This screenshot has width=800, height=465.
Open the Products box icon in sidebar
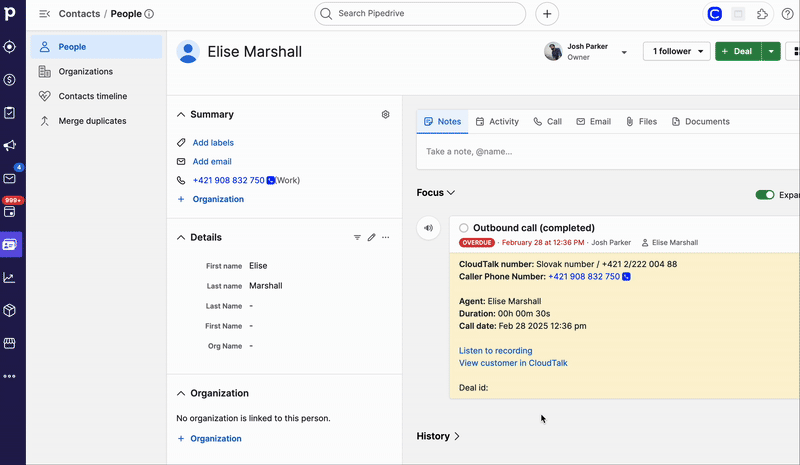point(10,311)
